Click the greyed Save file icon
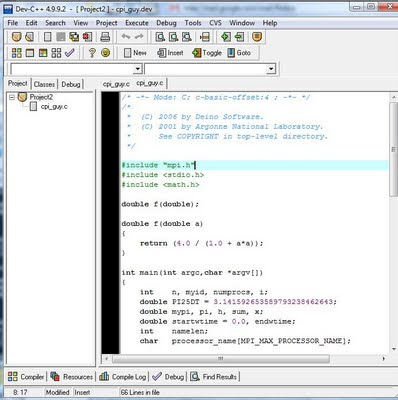 click(x=61, y=37)
